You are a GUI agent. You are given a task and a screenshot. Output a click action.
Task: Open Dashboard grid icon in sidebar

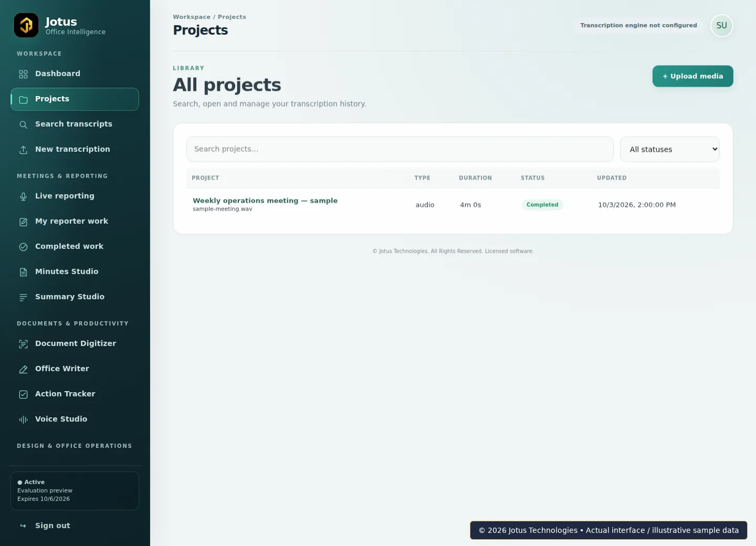pos(23,74)
